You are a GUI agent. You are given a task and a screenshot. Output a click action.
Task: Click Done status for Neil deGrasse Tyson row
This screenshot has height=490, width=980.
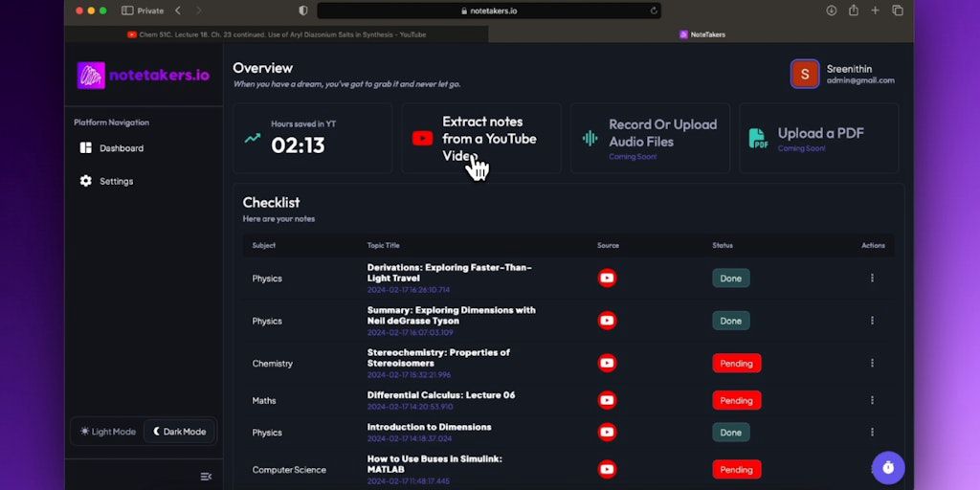click(x=730, y=321)
